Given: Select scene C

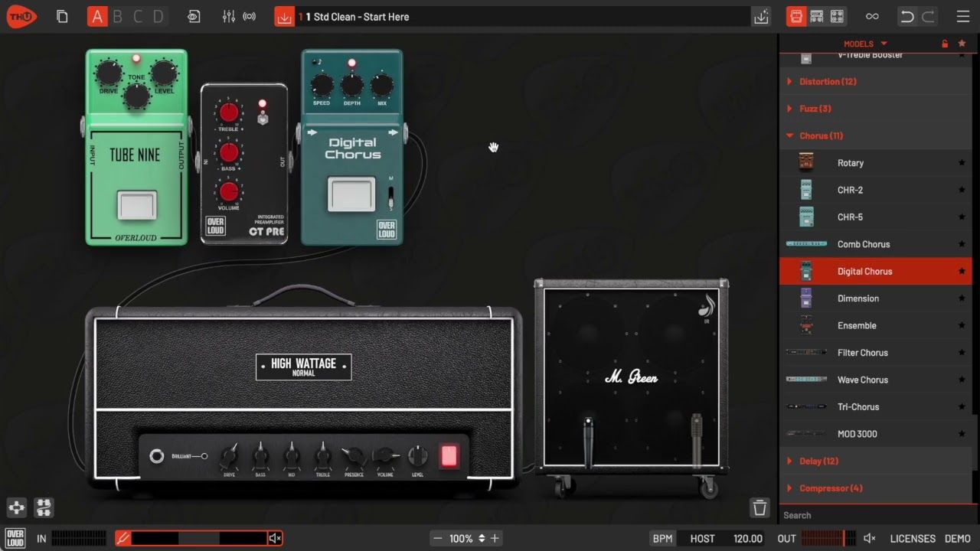Looking at the screenshot, I should click(138, 17).
